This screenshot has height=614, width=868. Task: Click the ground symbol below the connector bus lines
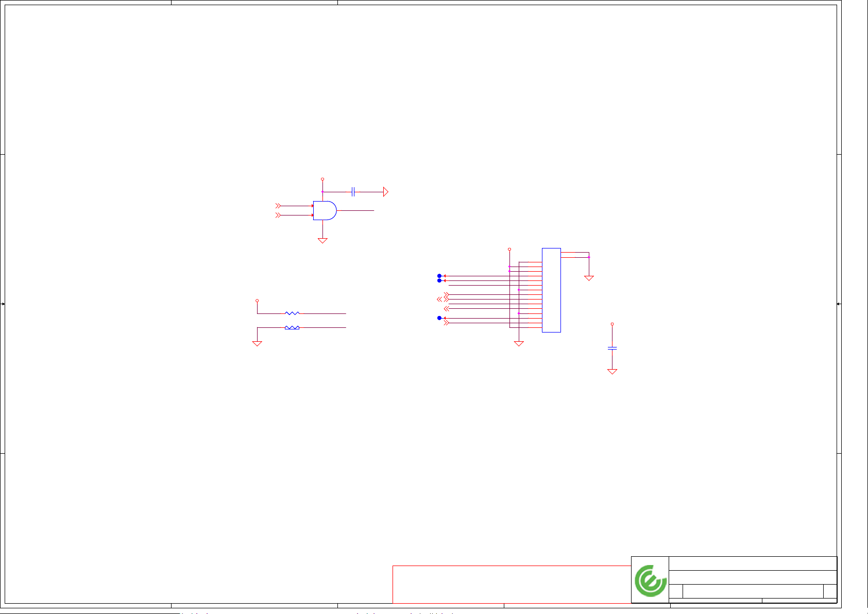point(519,343)
